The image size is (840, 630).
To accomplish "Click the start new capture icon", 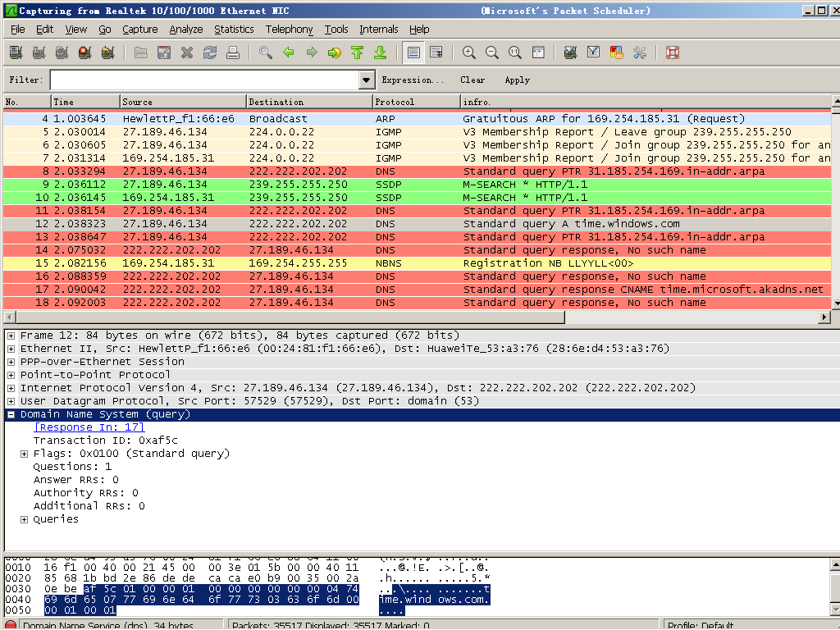I will (x=62, y=52).
